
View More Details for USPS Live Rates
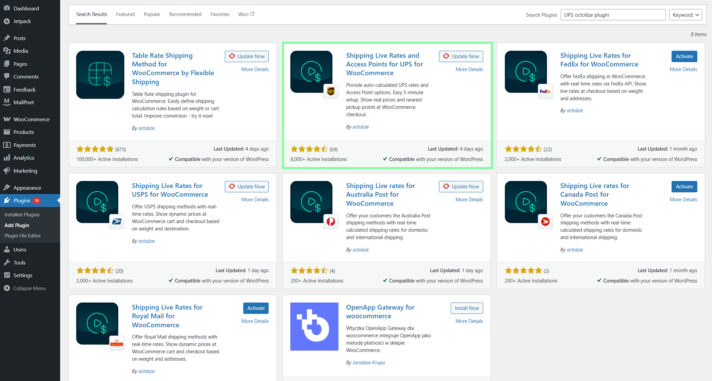point(255,200)
